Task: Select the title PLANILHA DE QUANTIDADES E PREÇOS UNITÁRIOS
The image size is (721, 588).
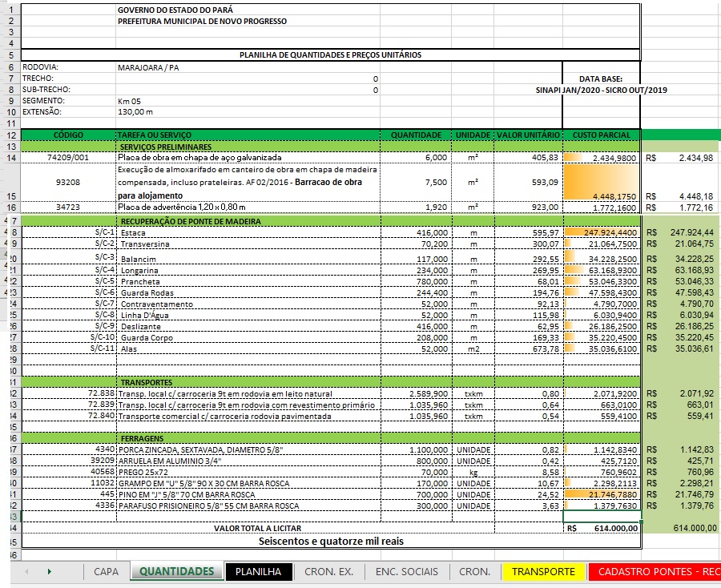Action: (x=331, y=55)
